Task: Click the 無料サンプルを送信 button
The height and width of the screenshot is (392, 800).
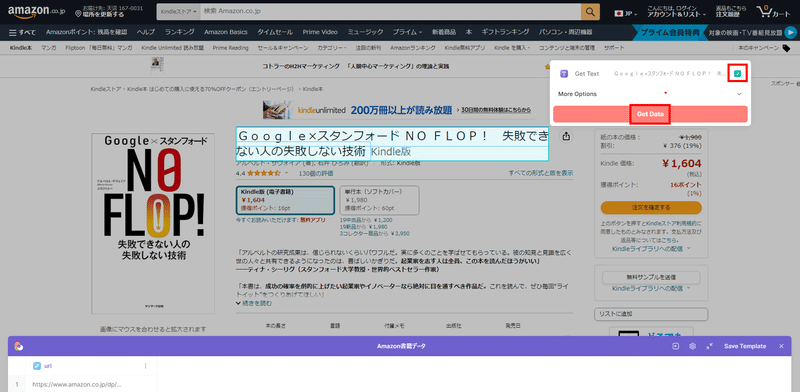Action: (651, 277)
